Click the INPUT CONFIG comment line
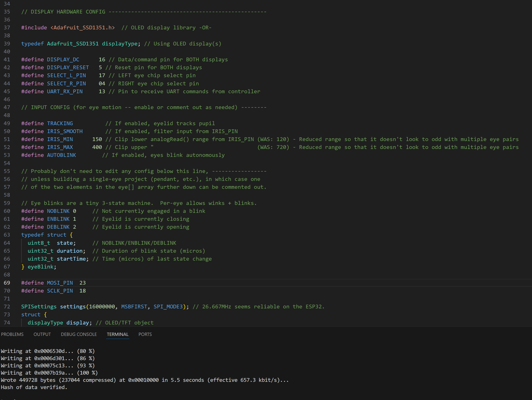Image resolution: width=532 pixels, height=400 pixels. 144,107
